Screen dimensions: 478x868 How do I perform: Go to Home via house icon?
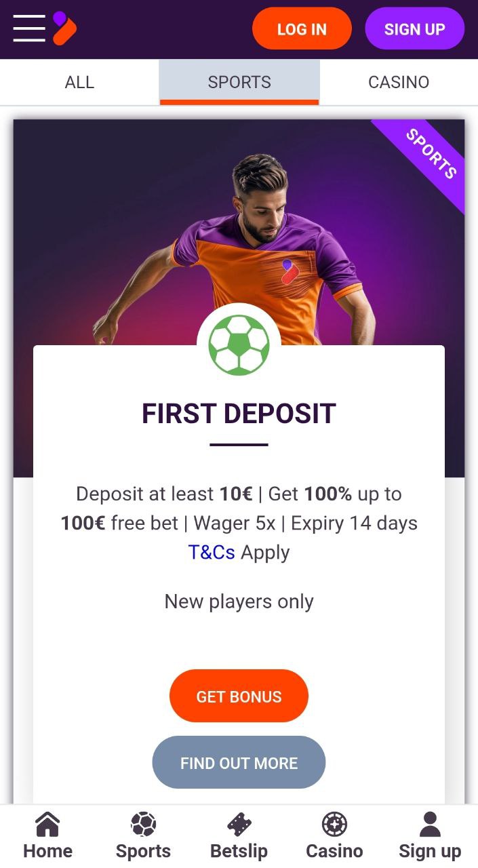point(47,825)
